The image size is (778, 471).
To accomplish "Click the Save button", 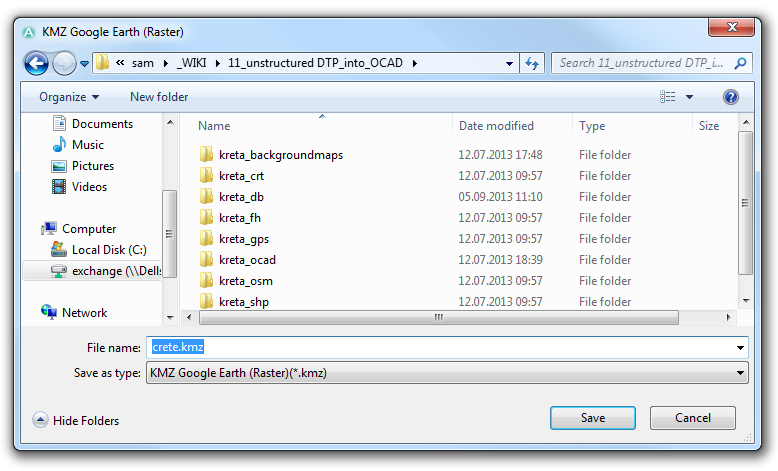I will pyautogui.click(x=592, y=418).
